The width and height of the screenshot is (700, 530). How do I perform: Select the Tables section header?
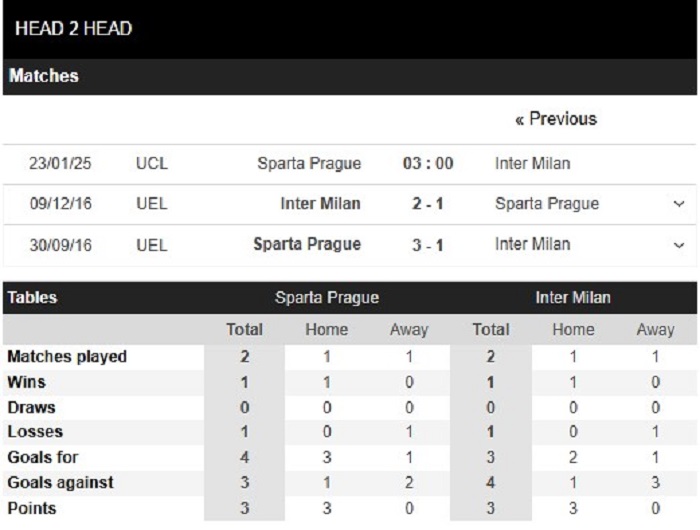pyautogui.click(x=32, y=298)
